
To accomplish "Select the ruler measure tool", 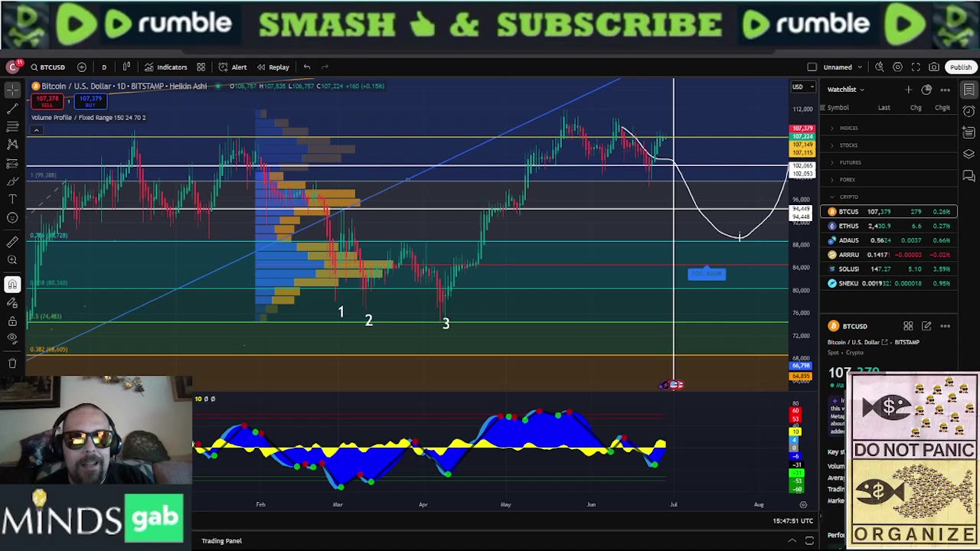I will coord(12,242).
